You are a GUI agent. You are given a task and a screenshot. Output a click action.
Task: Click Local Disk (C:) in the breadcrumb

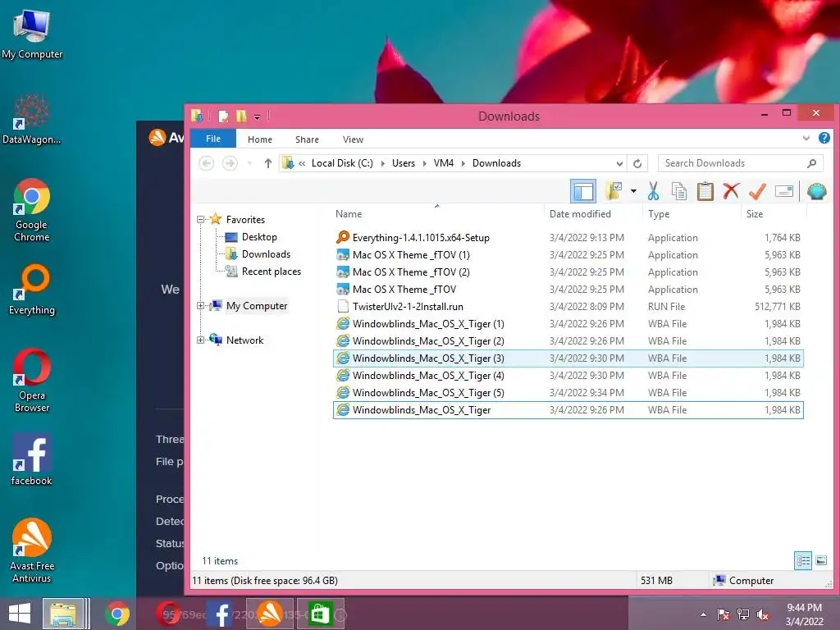click(x=342, y=163)
